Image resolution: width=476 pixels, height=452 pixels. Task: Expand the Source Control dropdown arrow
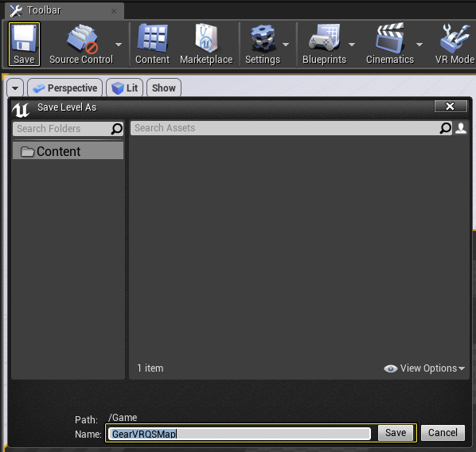119,45
